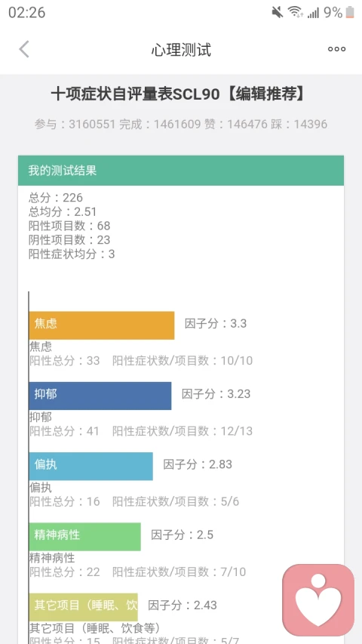Viewport: 362px width, 644px height.
Task: Tap the back arrow icon
Action: click(24, 49)
